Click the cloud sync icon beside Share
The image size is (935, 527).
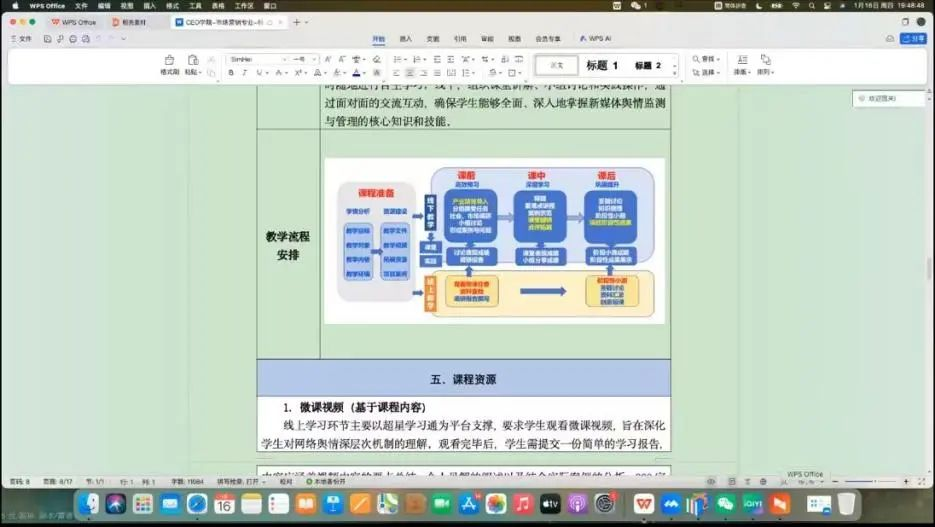click(890, 39)
